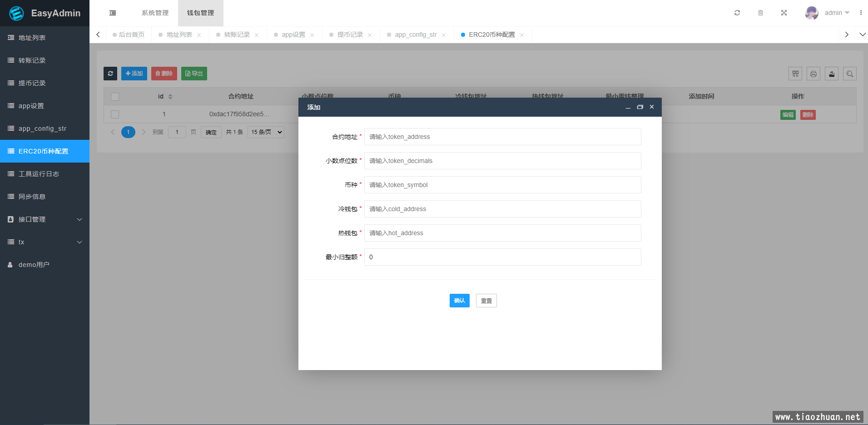The height and width of the screenshot is (425, 868).
Task: Click the page number jump input
Action: click(177, 132)
